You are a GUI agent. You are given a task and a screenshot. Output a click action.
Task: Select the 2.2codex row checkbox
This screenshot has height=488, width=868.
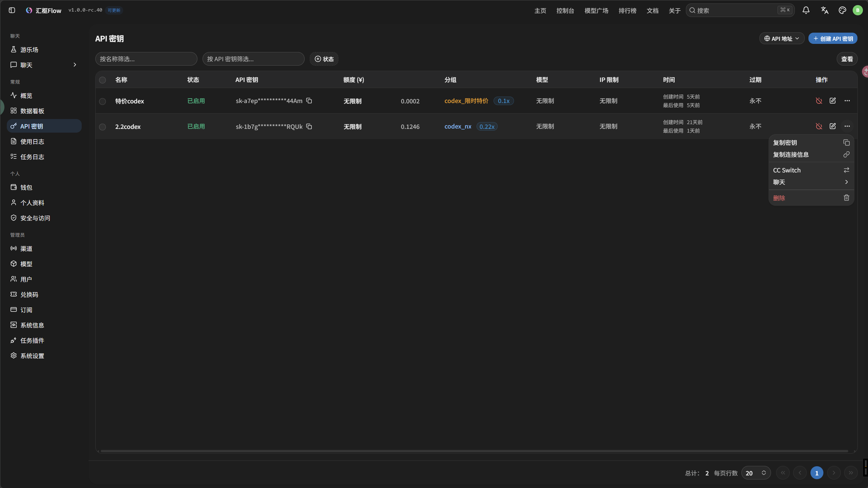(x=102, y=127)
